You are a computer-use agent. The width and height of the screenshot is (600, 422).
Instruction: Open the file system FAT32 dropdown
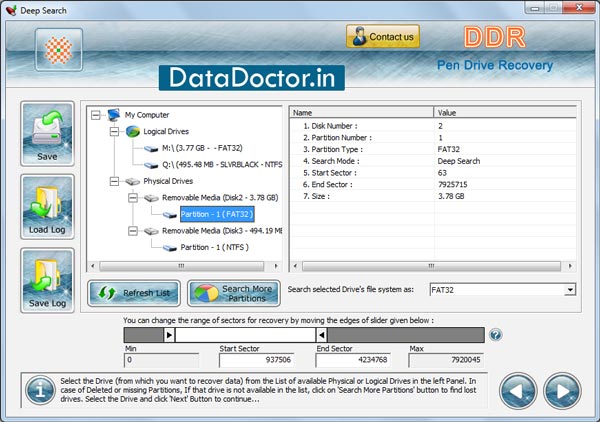pyautogui.click(x=570, y=290)
